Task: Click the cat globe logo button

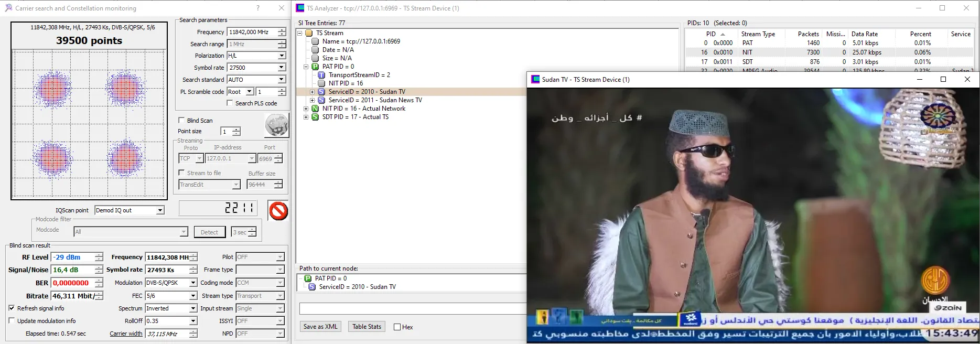Action: tap(276, 126)
